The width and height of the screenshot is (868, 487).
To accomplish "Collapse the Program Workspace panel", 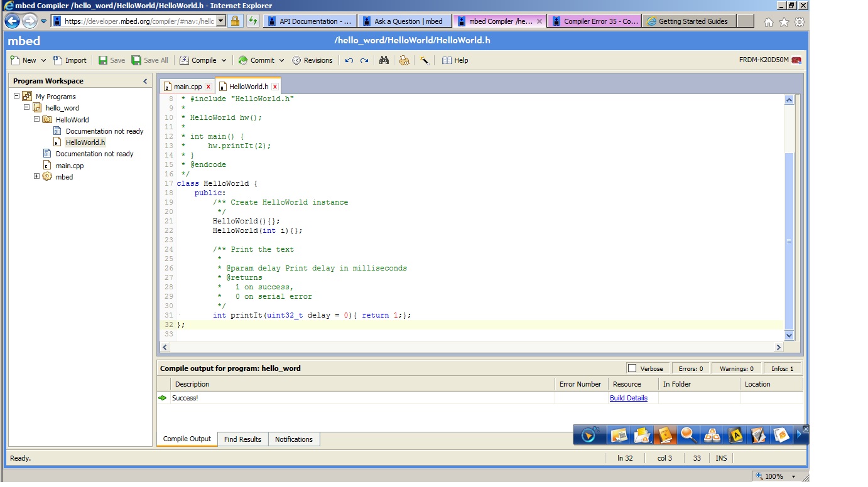I will 145,81.
